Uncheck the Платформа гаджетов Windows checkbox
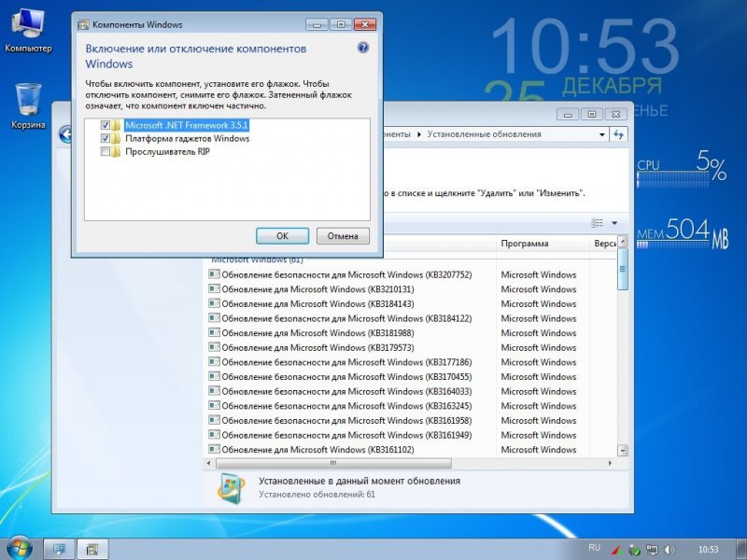This screenshot has width=747, height=560. pyautogui.click(x=106, y=138)
